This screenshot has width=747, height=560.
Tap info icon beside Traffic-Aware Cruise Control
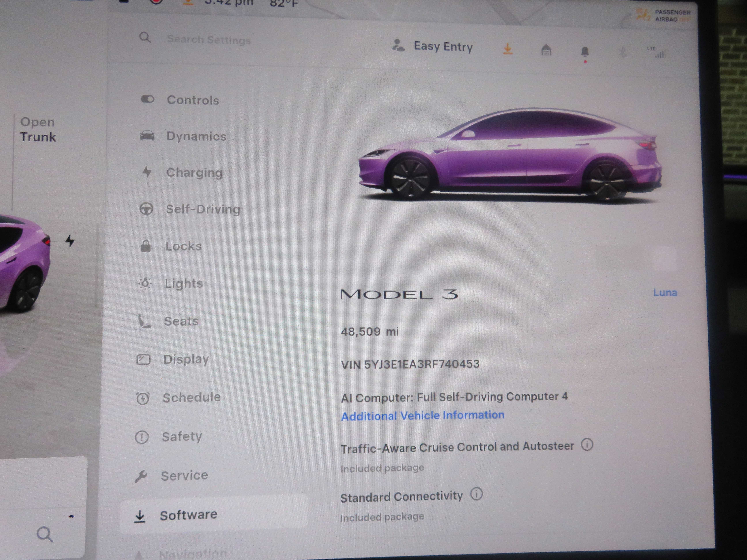pyautogui.click(x=587, y=444)
